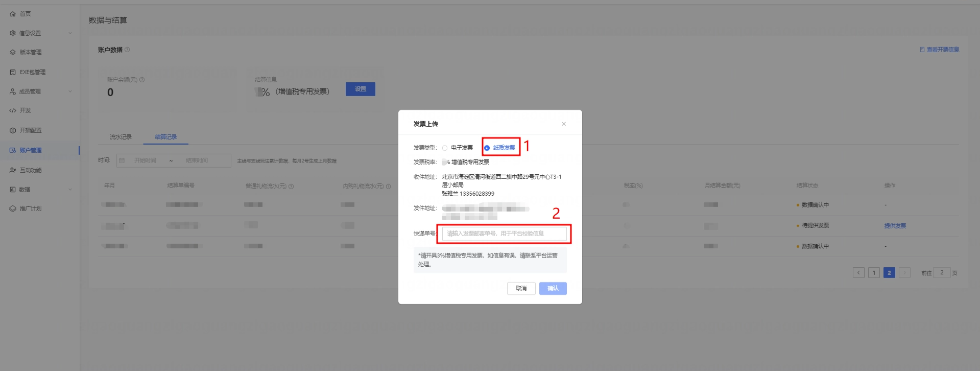
Task: Expand the 成员管理 submenu arrow
Action: point(70,91)
